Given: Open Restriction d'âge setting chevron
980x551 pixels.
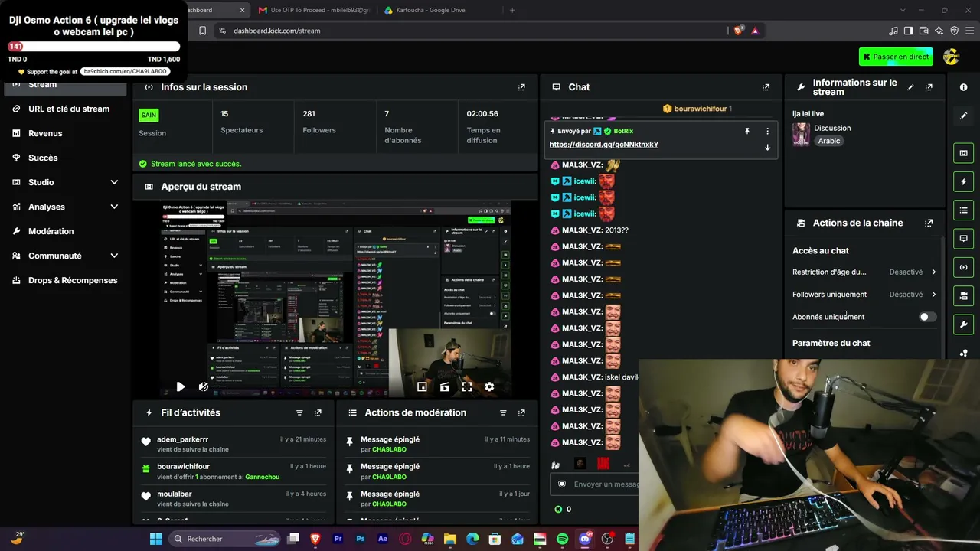Looking at the screenshot, I should pyautogui.click(x=933, y=272).
